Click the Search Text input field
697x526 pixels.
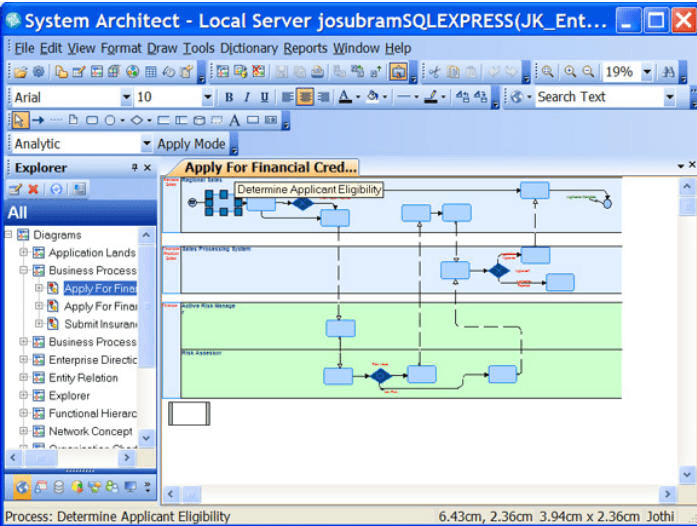(599, 97)
